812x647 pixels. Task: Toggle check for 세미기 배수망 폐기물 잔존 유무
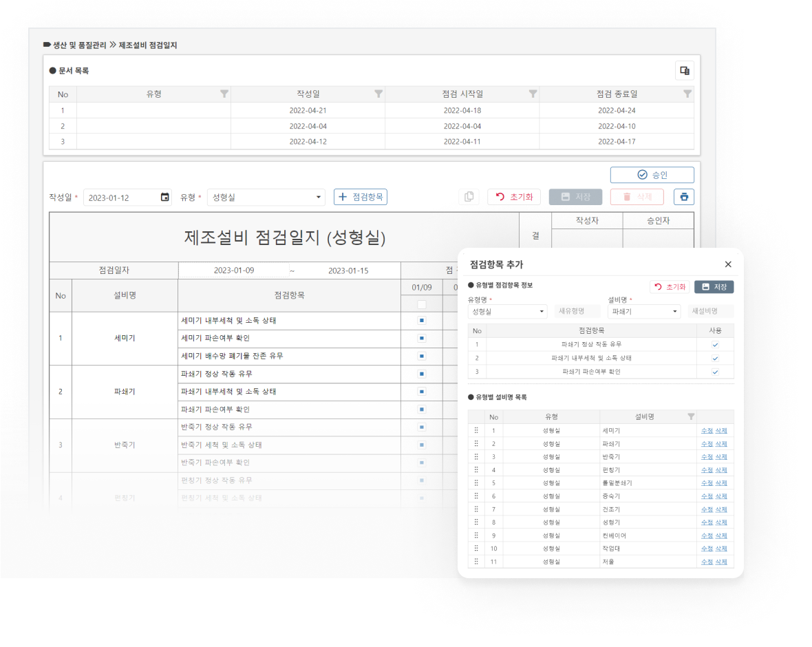[x=422, y=356]
